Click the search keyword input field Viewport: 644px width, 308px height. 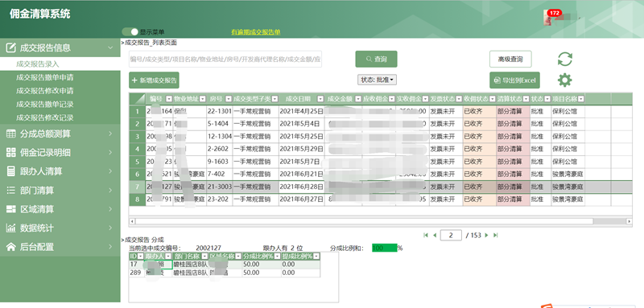[225, 59]
